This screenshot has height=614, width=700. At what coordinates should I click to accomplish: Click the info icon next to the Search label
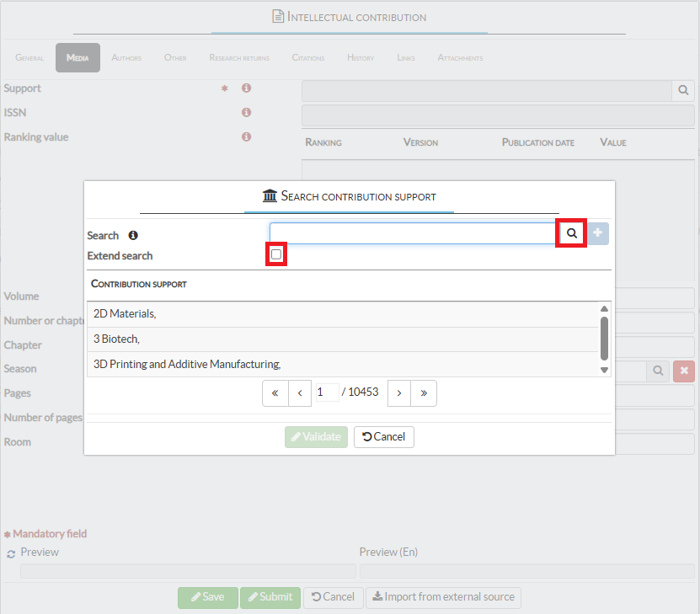(x=133, y=236)
